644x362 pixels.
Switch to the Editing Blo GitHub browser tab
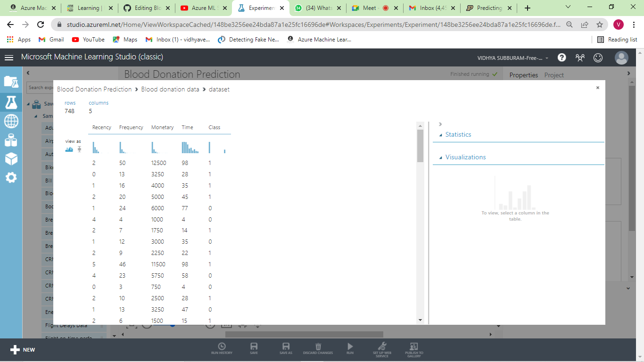click(x=147, y=8)
